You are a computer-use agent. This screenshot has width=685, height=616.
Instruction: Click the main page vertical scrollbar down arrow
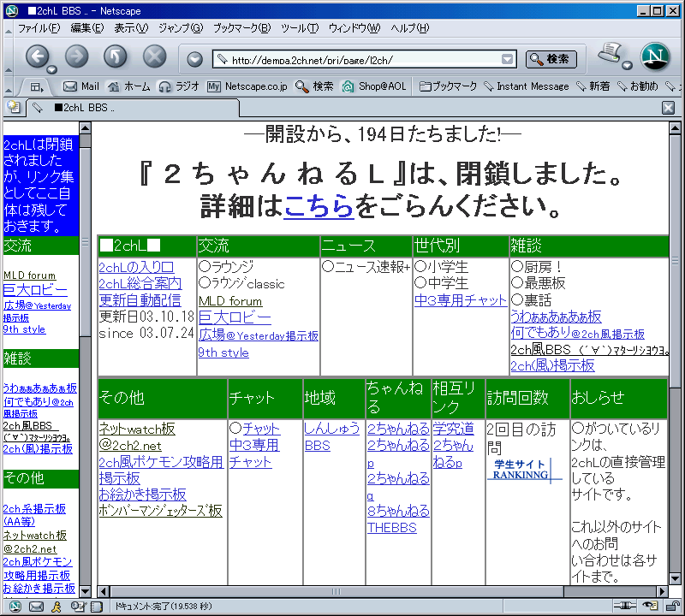tap(675, 579)
